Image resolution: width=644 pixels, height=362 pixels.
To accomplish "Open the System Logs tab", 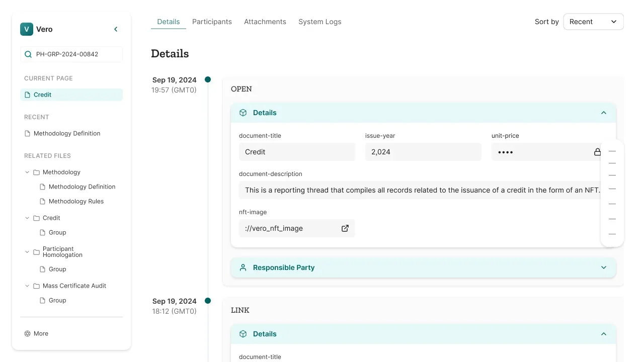I will (320, 22).
